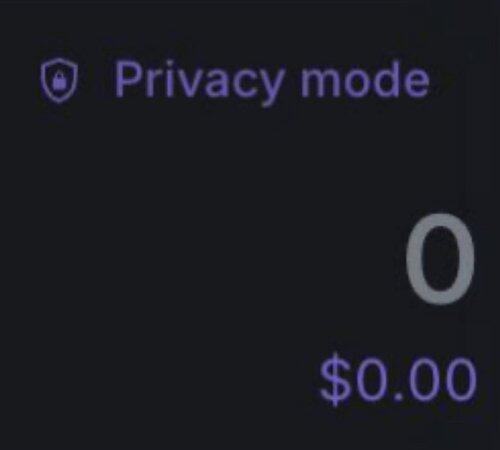
Task: Click the USD equivalent value $0.00
Action: click(398, 381)
